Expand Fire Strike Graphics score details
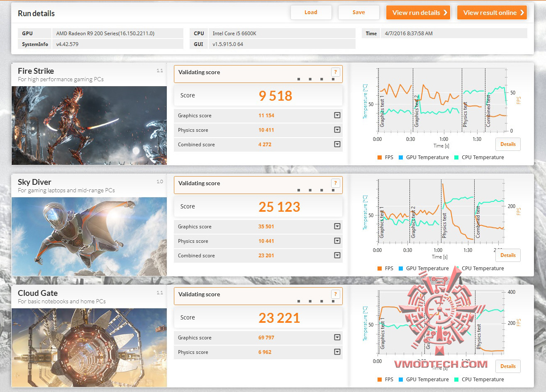Viewport: 546px width, 392px height. pos(337,115)
